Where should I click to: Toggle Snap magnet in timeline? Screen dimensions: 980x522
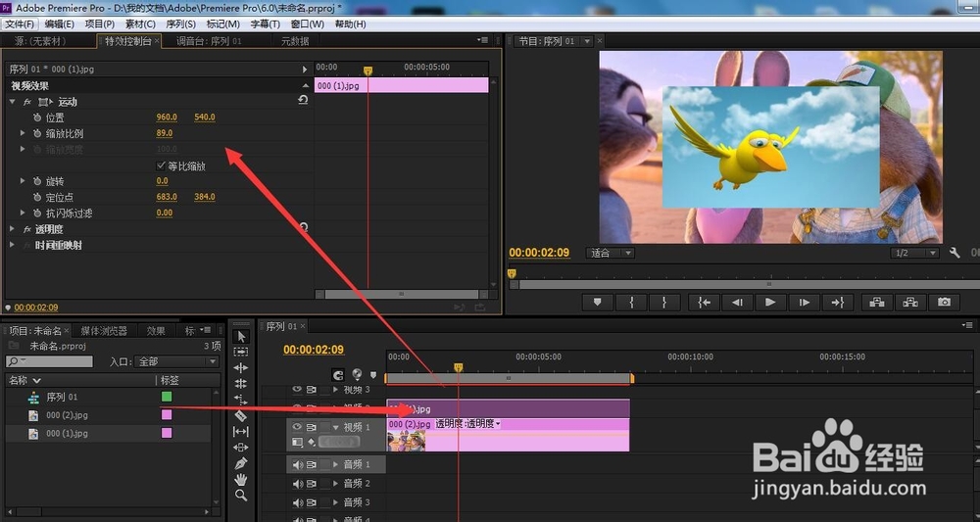click(338, 375)
